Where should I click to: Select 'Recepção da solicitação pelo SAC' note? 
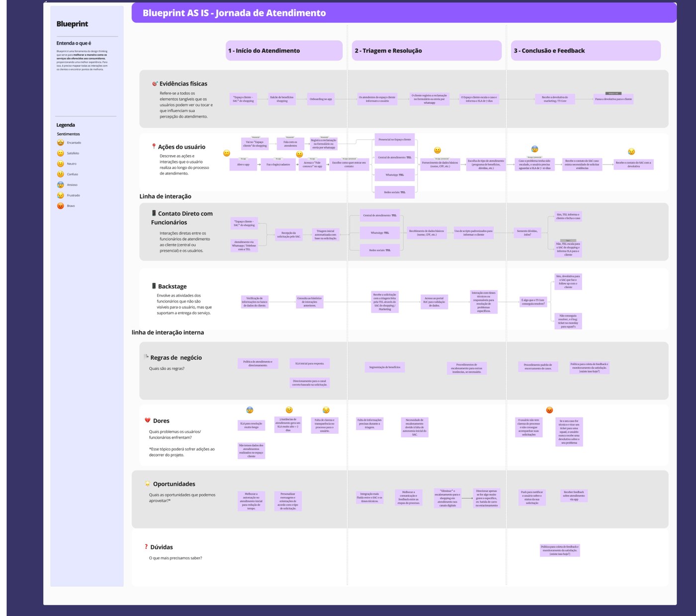click(288, 234)
